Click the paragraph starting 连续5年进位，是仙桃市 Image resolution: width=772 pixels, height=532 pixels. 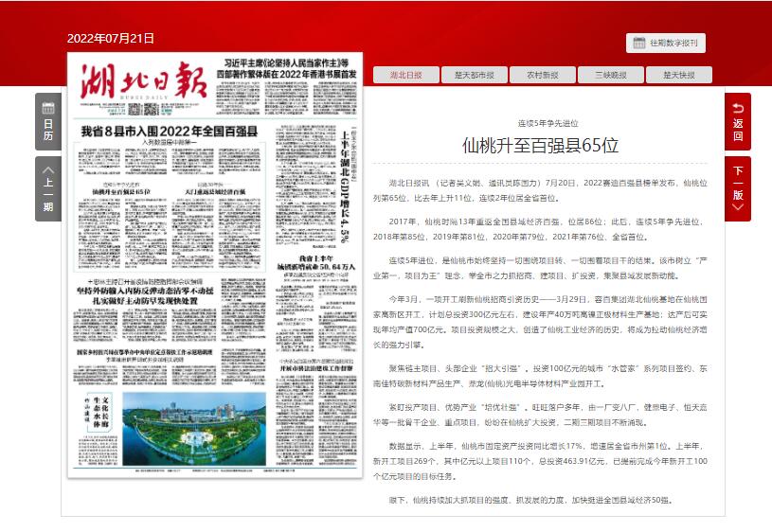coord(540,268)
